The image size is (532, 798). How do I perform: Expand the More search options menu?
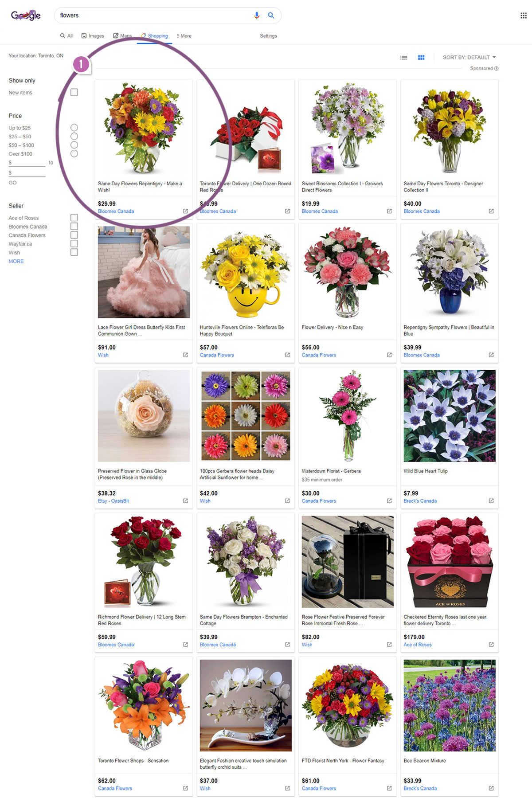[184, 36]
